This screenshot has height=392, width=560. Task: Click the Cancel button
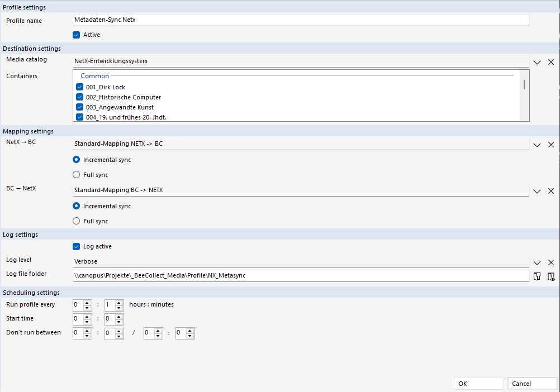tap(532, 384)
